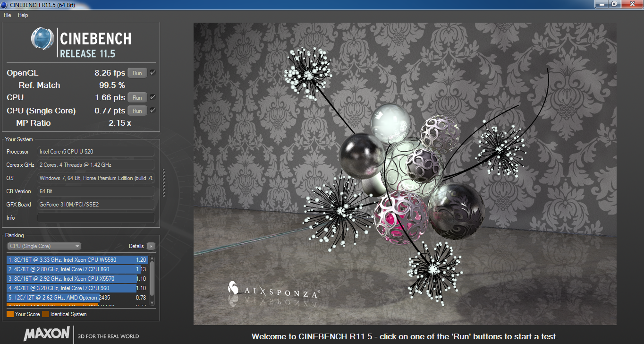Click the Your Score orange legend swatch
644x344 pixels.
[x=10, y=314]
